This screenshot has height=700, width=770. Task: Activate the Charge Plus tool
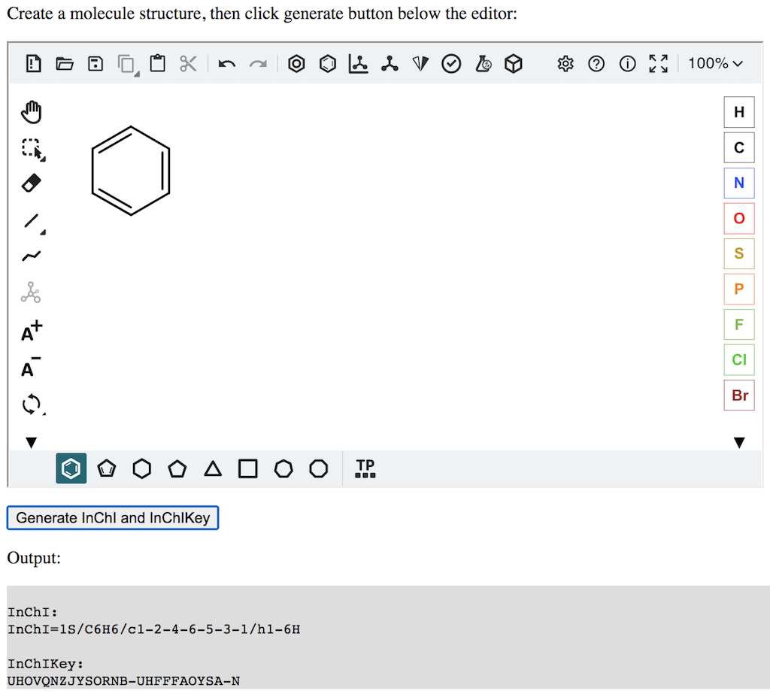tap(31, 330)
